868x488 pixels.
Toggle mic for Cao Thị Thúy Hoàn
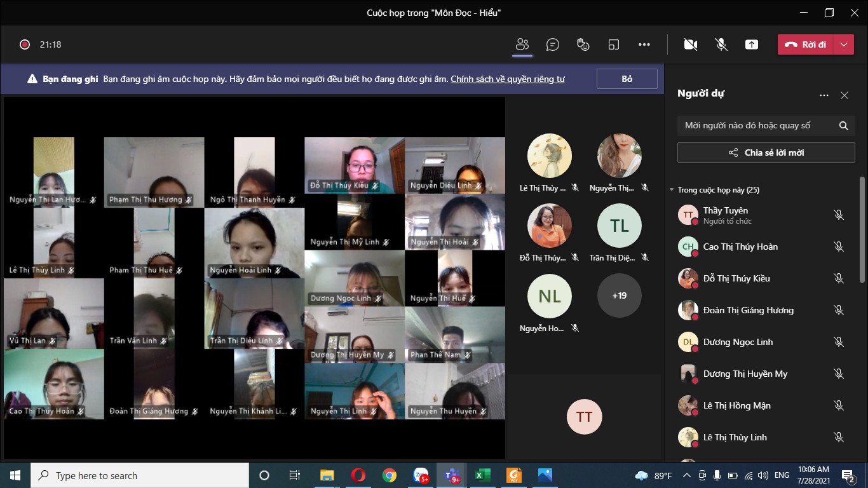[x=838, y=247]
